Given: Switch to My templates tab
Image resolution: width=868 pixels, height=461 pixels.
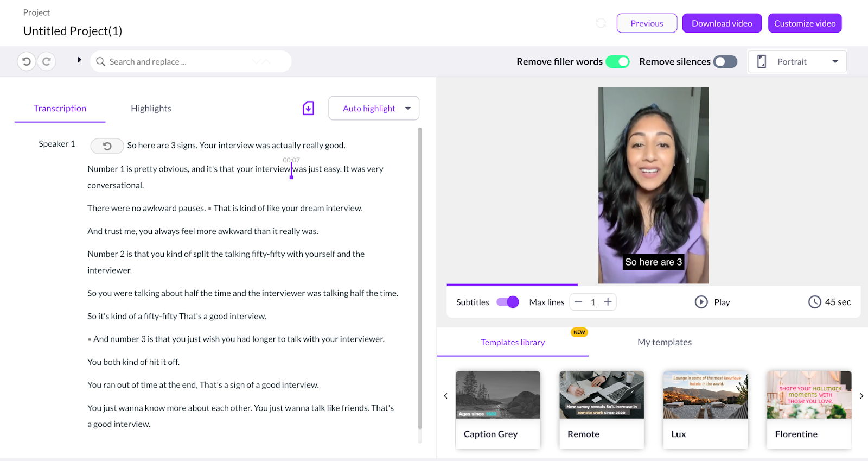Looking at the screenshot, I should [x=665, y=342].
